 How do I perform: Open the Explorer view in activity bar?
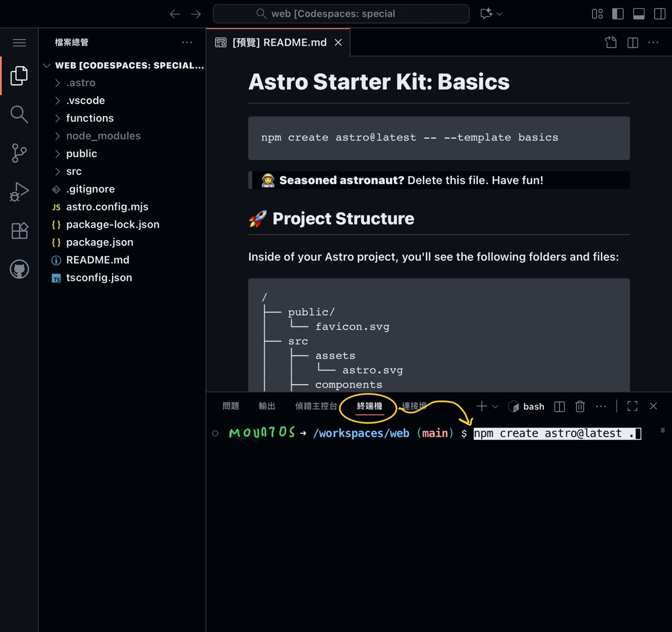pyautogui.click(x=19, y=76)
